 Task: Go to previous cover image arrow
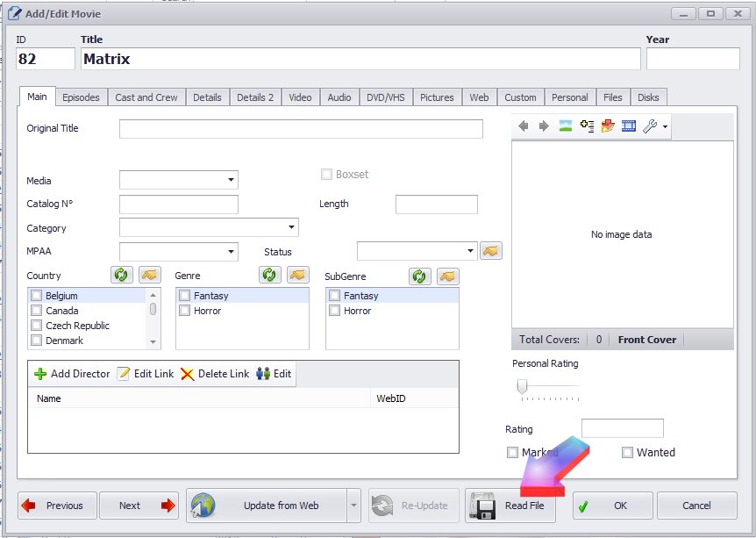[x=524, y=126]
